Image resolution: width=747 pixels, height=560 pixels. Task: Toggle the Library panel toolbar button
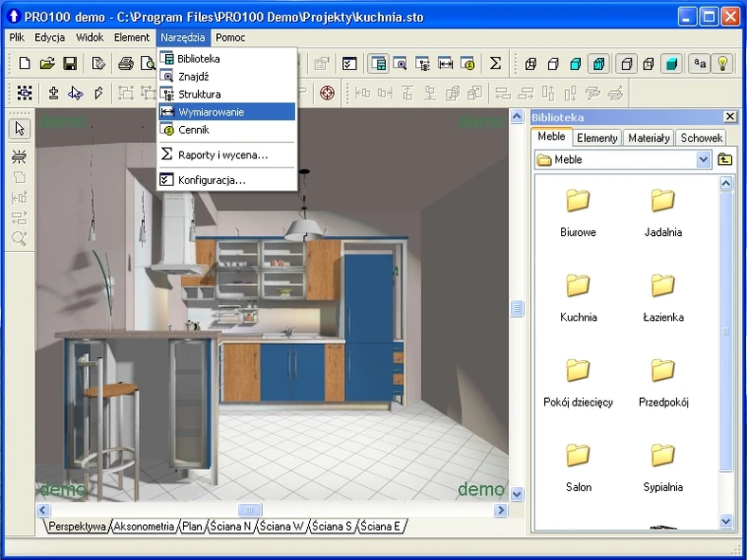coord(378,63)
